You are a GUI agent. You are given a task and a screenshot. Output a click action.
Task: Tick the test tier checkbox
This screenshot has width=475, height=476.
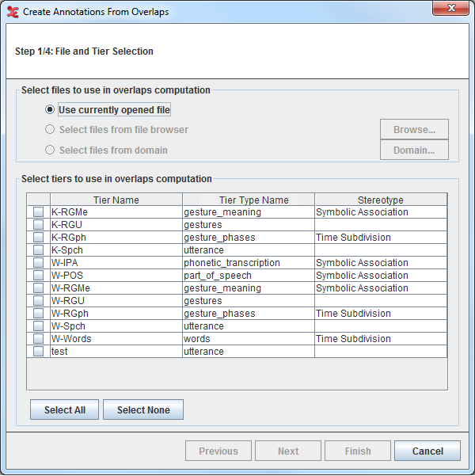[x=38, y=352]
